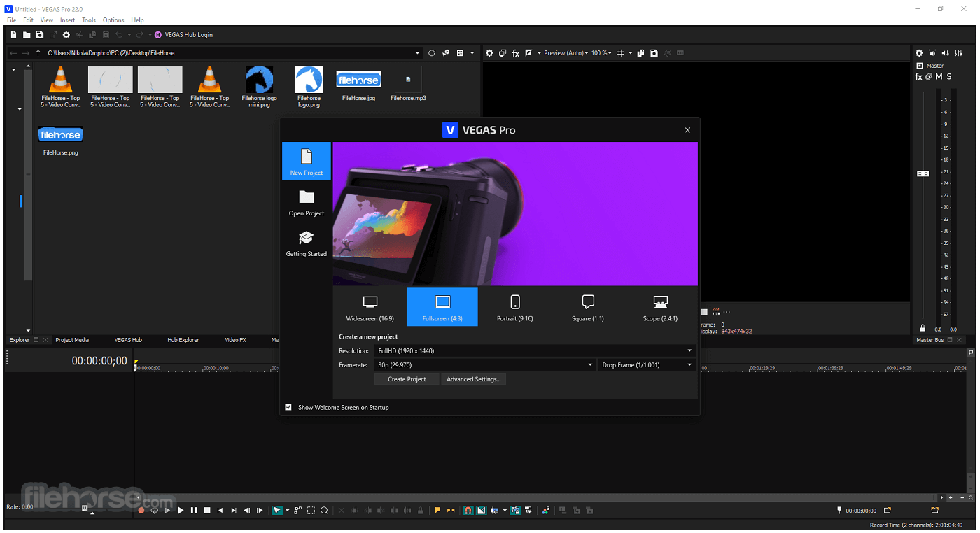Image resolution: width=980 pixels, height=533 pixels.
Task: Uncheck Show Welcome Screen on Startup
Action: [288, 407]
